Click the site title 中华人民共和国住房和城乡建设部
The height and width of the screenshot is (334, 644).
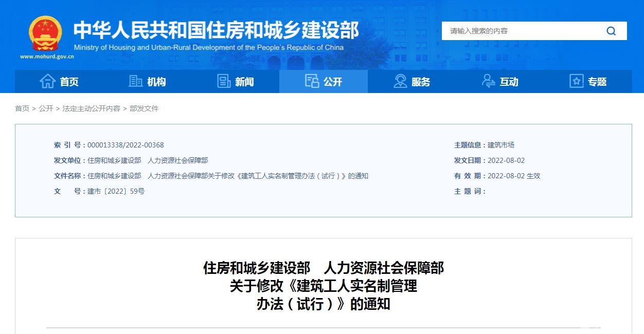[216, 30]
